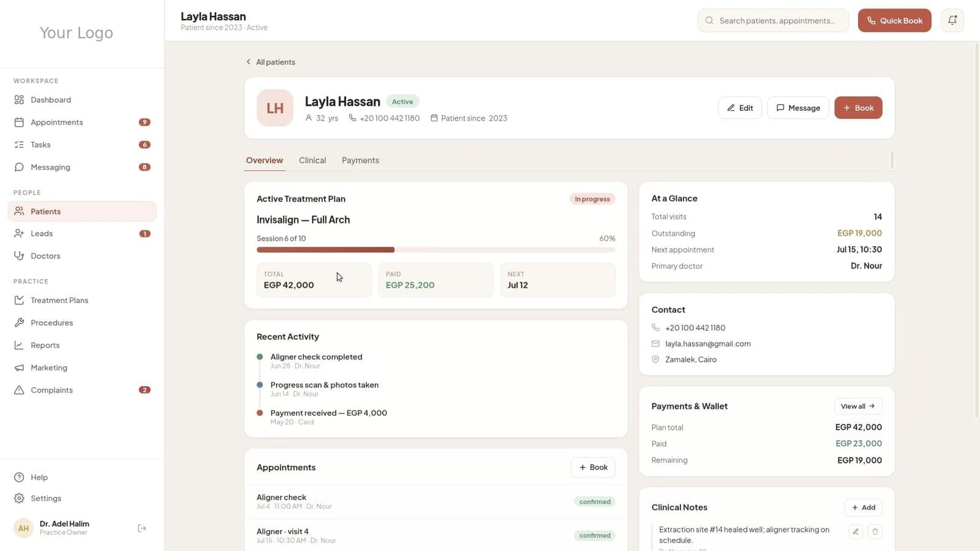Click phone number in Contact card
This screenshot has width=980, height=551.
(x=695, y=328)
